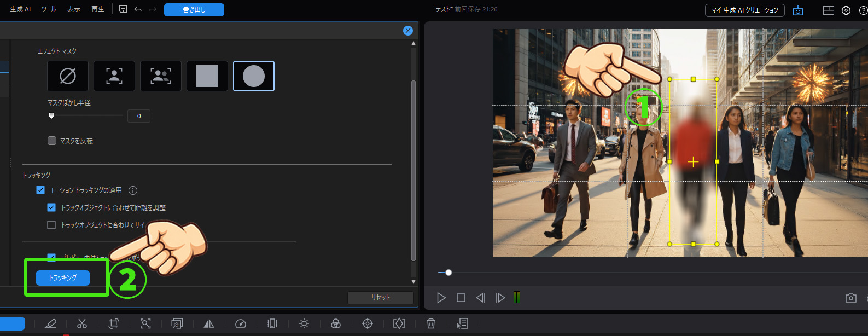Screen dimensions: 868x336
Task: Click the マスクぼかし半径 slider handle
Action: pyautogui.click(x=51, y=115)
